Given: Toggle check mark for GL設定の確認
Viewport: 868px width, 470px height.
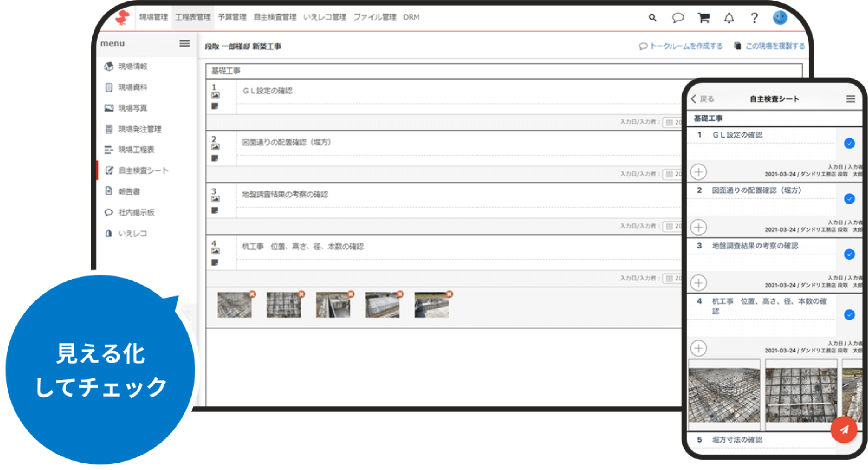Looking at the screenshot, I should click(849, 143).
